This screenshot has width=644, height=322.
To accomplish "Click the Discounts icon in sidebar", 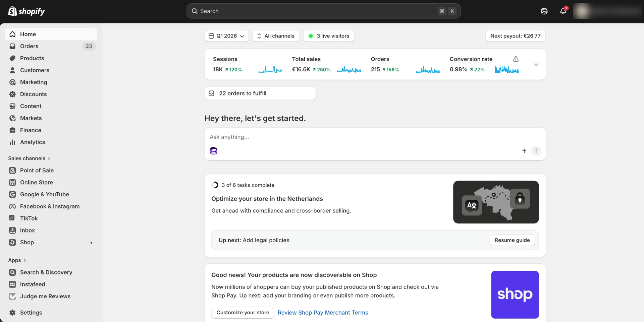I will coord(12,94).
